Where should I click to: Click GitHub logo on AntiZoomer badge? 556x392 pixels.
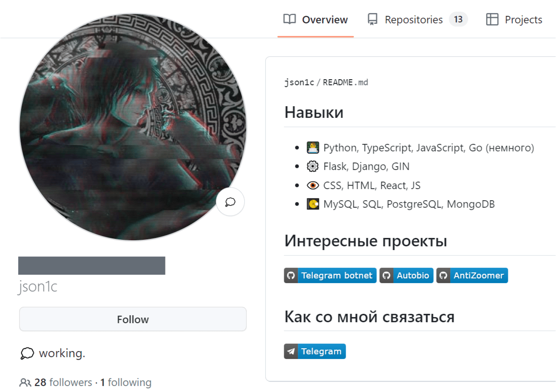click(443, 276)
